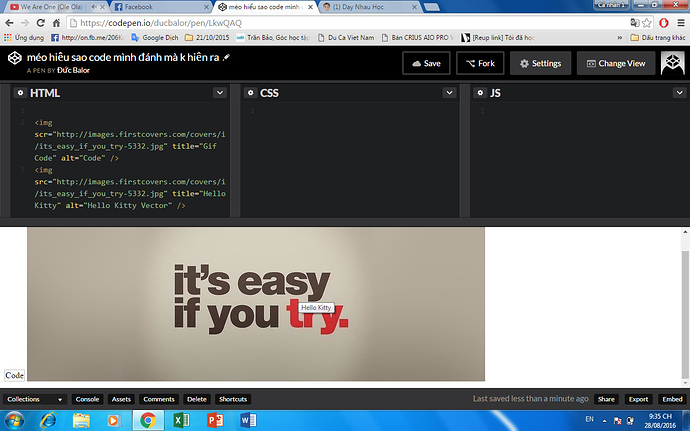
Task: Fork this pen
Action: (x=480, y=63)
